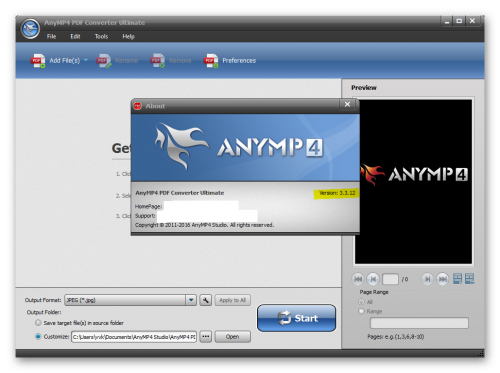500x373 pixels.
Task: Click the page number input field
Action: (x=390, y=279)
